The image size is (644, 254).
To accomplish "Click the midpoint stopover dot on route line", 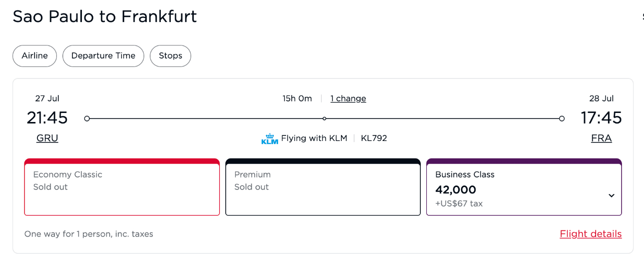I will click(x=324, y=118).
